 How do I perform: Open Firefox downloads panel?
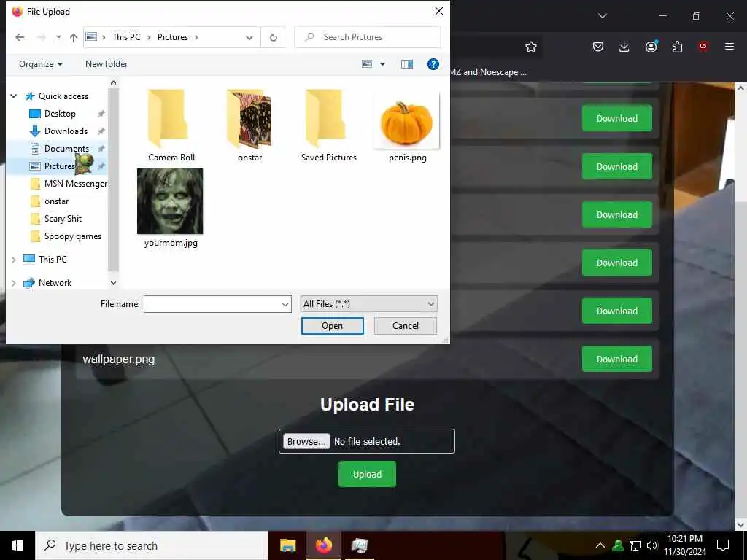click(x=624, y=47)
